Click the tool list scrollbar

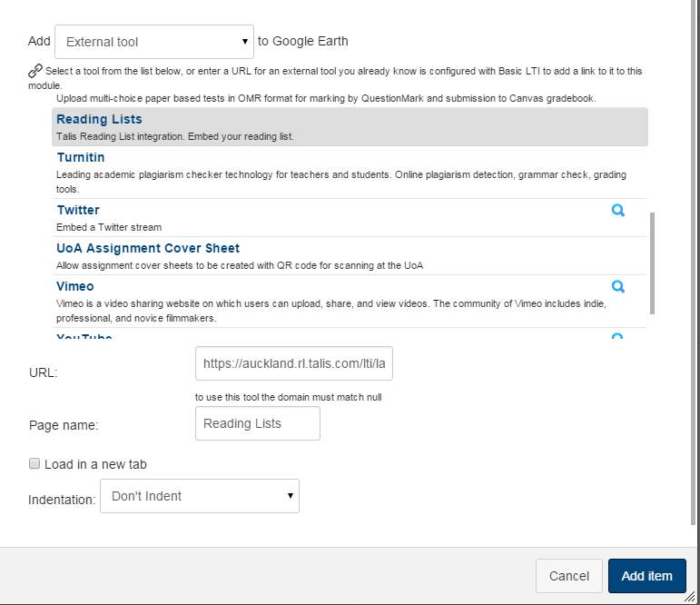click(652, 263)
